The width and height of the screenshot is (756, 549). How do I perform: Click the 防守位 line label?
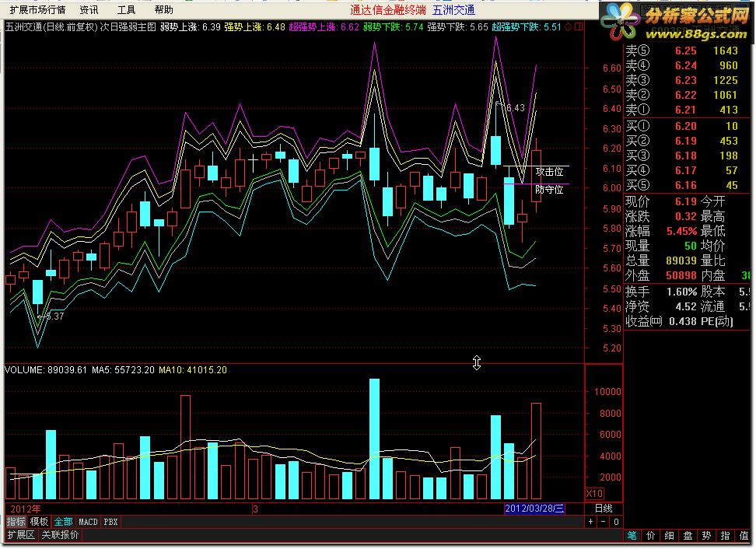549,190
